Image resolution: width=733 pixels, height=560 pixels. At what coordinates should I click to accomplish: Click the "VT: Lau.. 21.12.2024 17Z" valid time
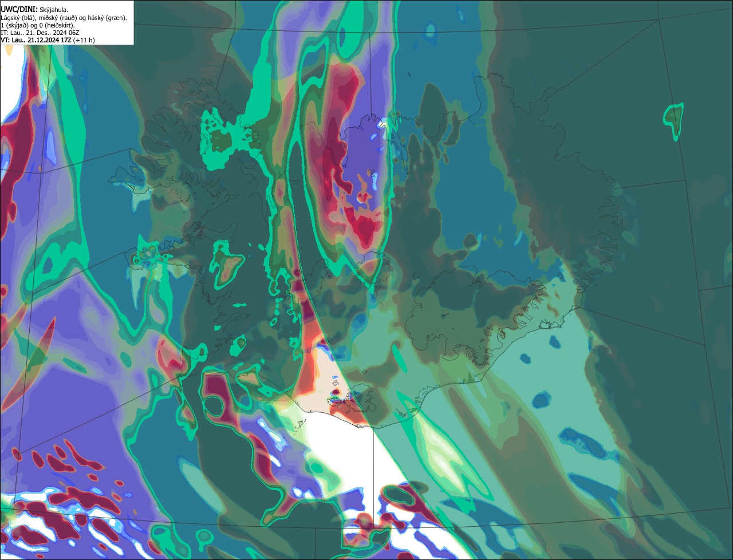click(36, 40)
